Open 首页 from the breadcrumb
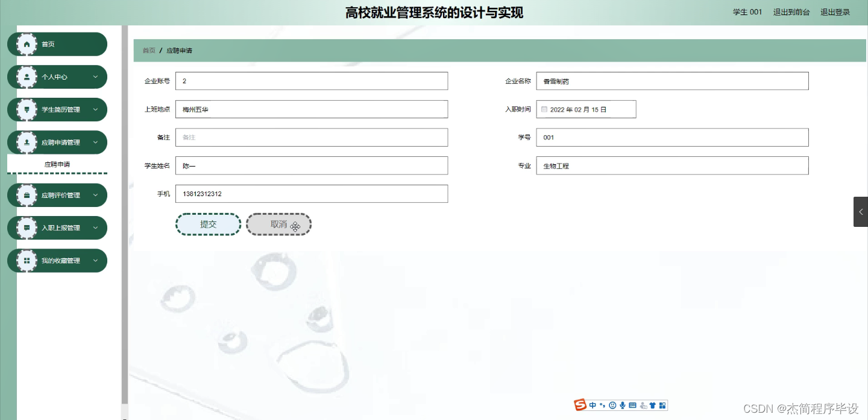 [148, 50]
